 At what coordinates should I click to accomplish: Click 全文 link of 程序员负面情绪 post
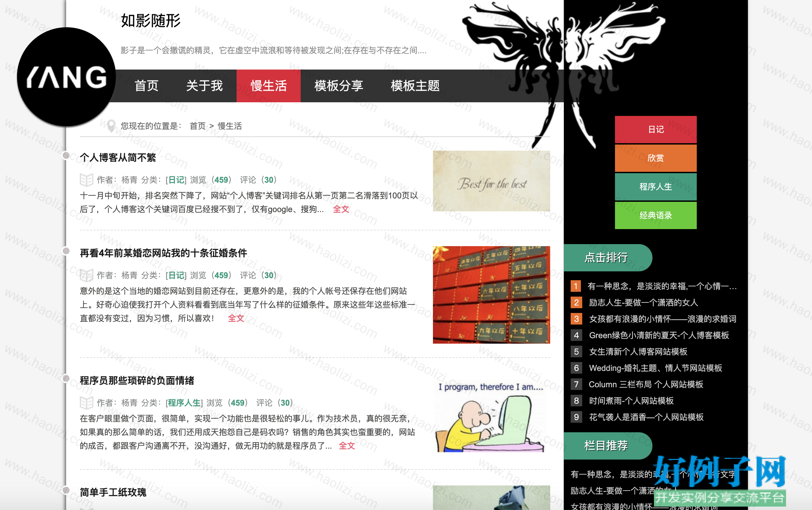point(347,446)
